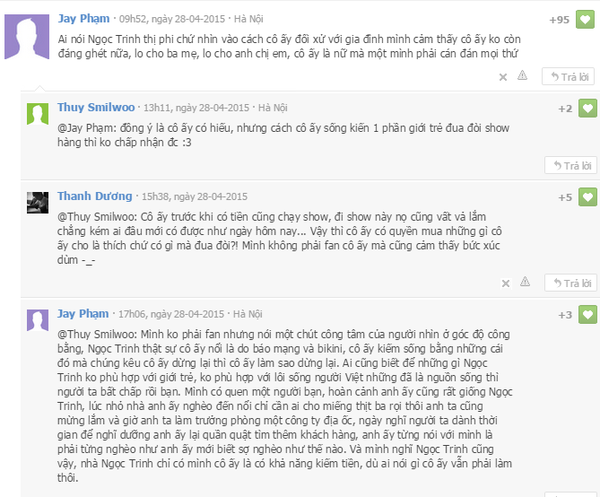Click Jay Phạm's name on the 17h06 reply

(x=83, y=314)
